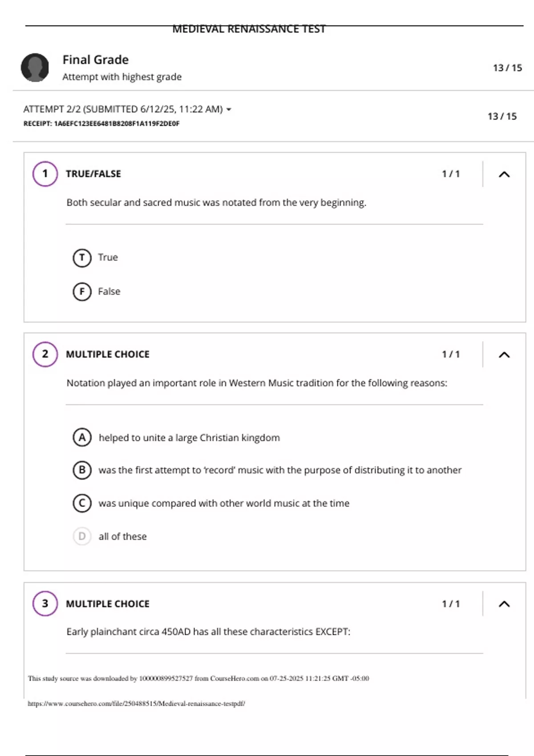Collapse question 3 Multiple Choice section

[x=504, y=604]
